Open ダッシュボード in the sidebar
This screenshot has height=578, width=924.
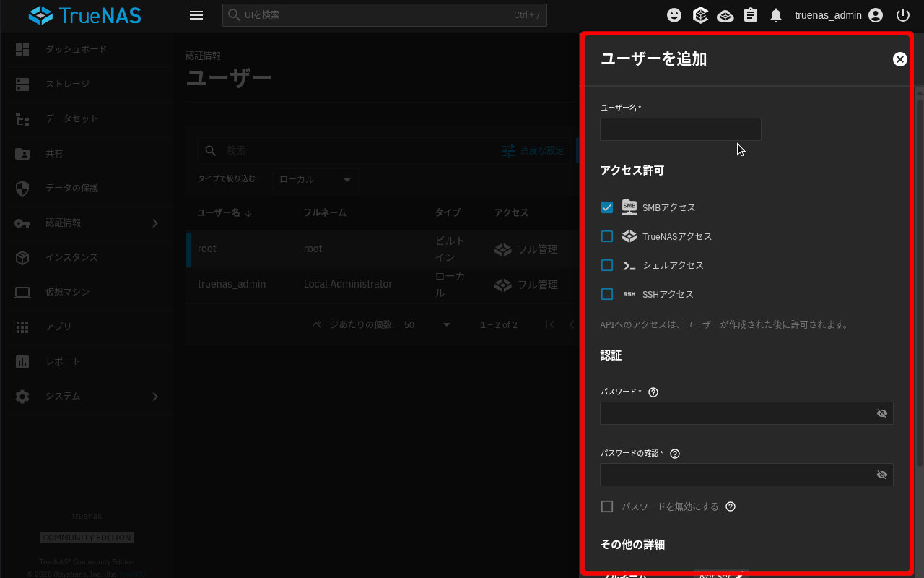[x=87, y=49]
